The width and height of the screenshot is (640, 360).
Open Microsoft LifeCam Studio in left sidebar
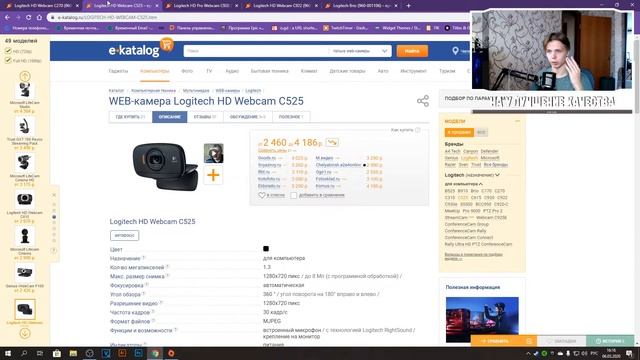tap(24, 97)
